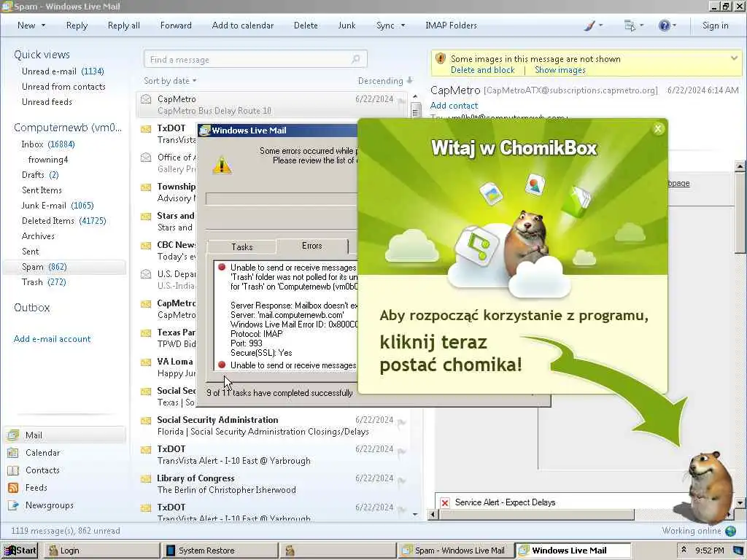Click Delete in the toolbar
747x560 pixels.
click(x=306, y=26)
